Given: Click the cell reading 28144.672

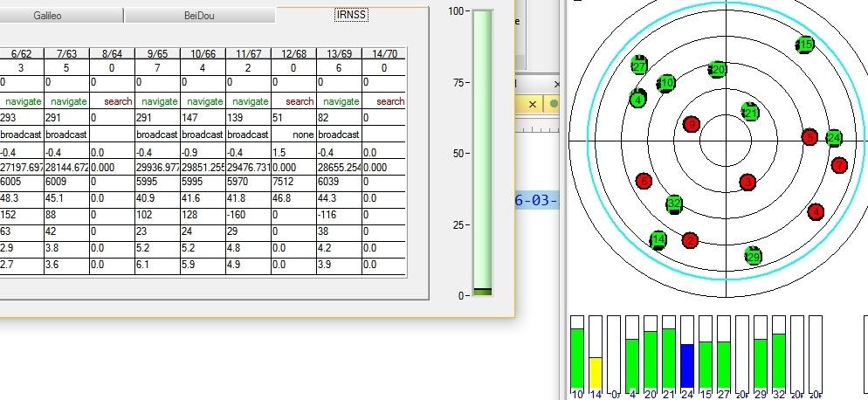Looking at the screenshot, I should pyautogui.click(x=66, y=168).
